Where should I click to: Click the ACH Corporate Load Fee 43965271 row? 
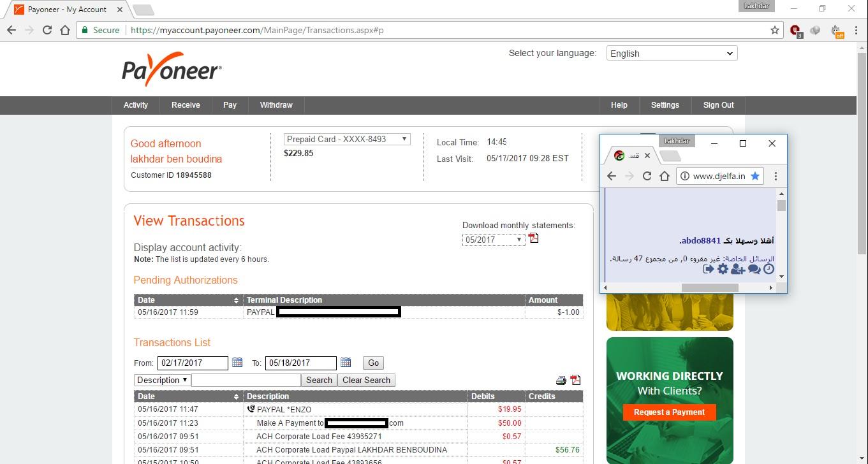358,437
